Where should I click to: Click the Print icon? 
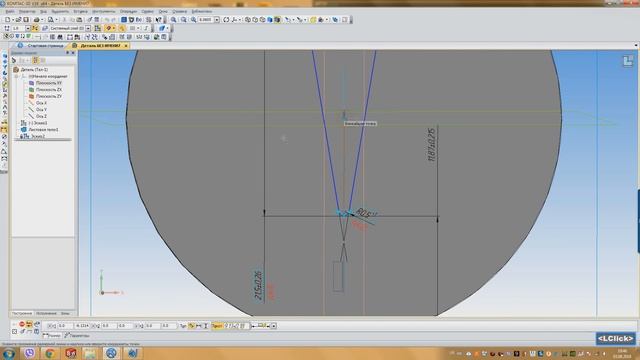tap(36, 20)
